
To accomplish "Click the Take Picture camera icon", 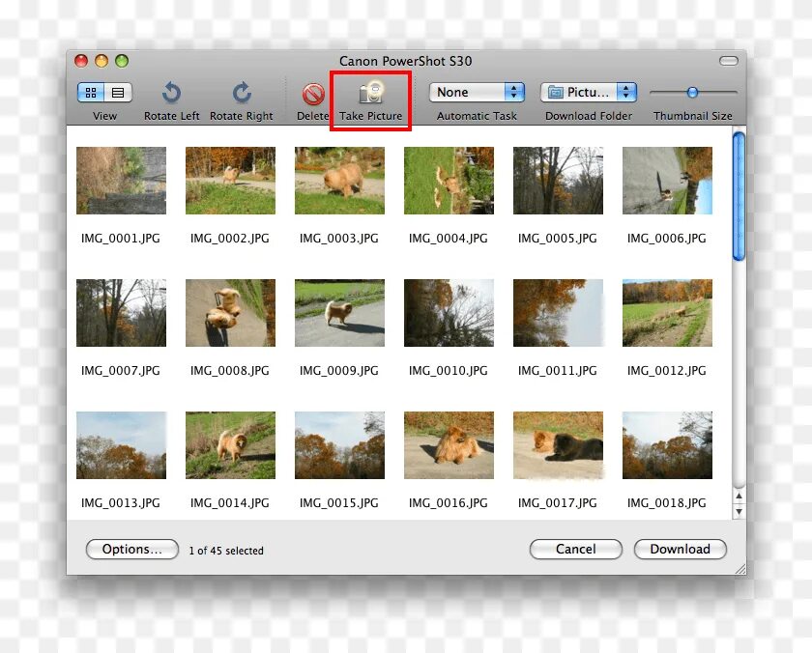I will [x=371, y=93].
